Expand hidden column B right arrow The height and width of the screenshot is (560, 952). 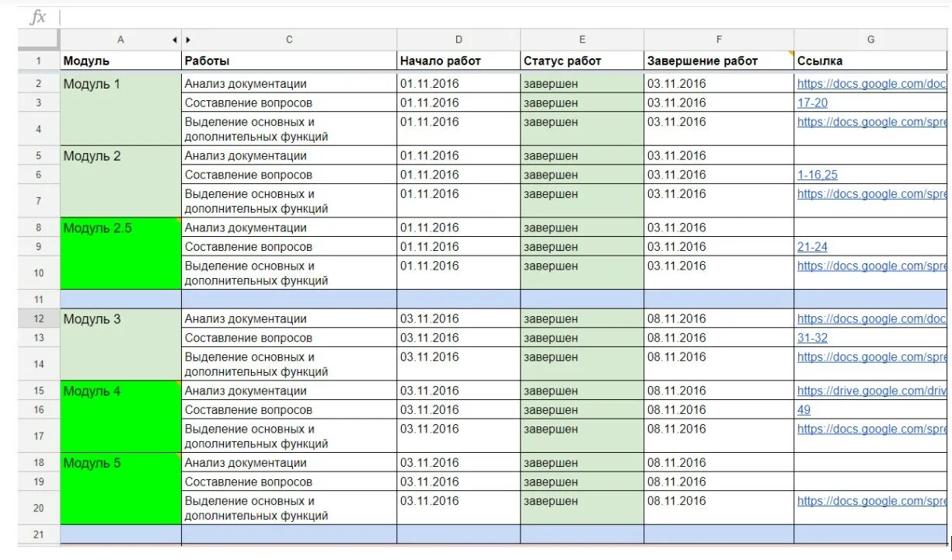tap(187, 40)
